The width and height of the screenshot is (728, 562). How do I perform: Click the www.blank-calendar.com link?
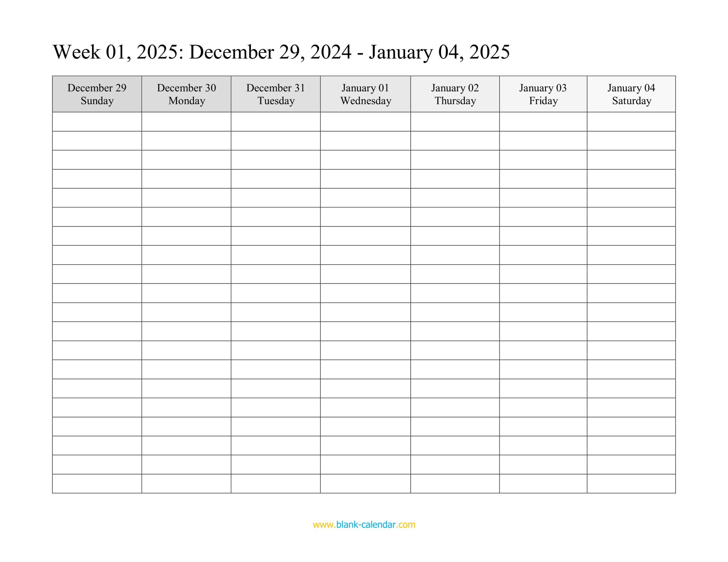coord(363,530)
